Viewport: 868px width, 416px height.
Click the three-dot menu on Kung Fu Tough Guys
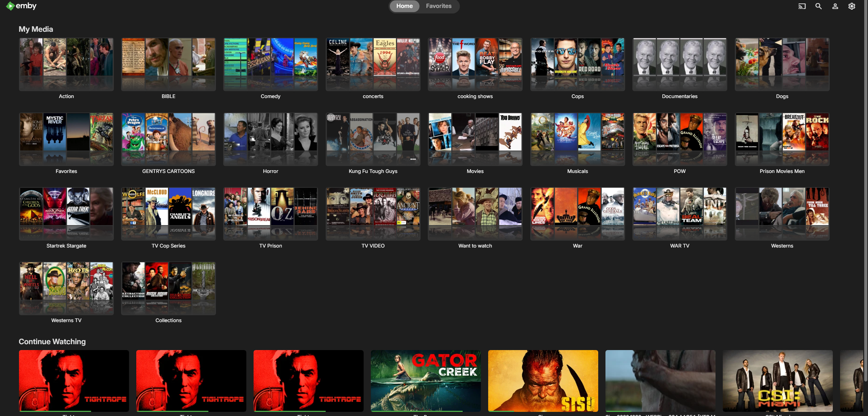[413, 159]
